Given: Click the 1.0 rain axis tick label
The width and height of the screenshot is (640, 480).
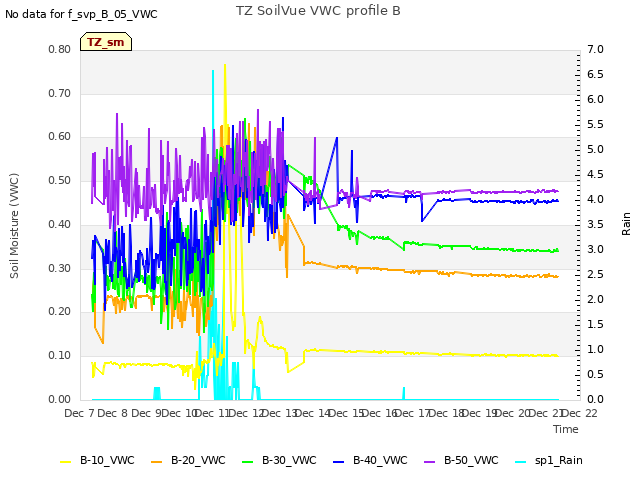Looking at the screenshot, I should (x=595, y=349).
